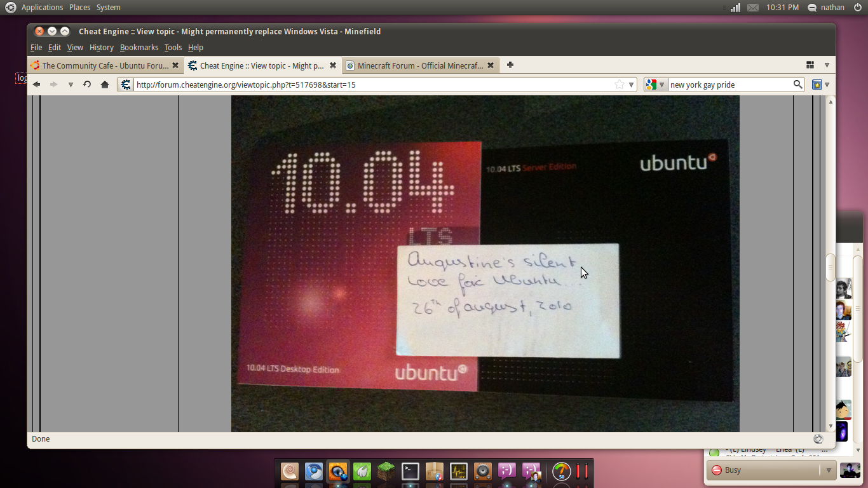Click the scroll down arrow of the page
868x488 pixels.
(831, 426)
